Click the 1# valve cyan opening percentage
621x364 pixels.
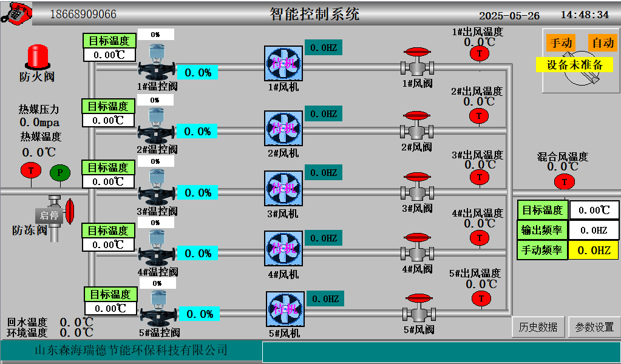coord(197,72)
